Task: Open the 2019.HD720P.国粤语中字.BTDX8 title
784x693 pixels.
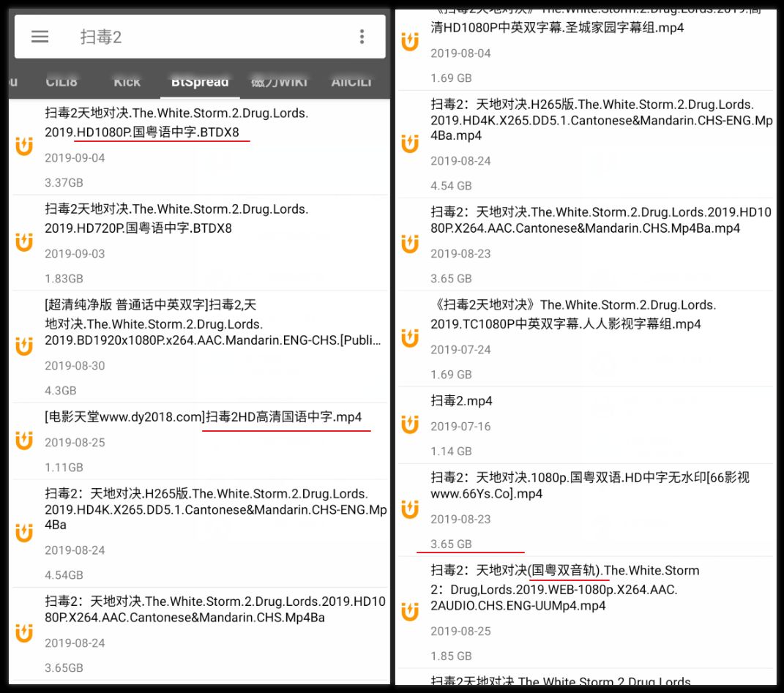Action: (x=176, y=219)
